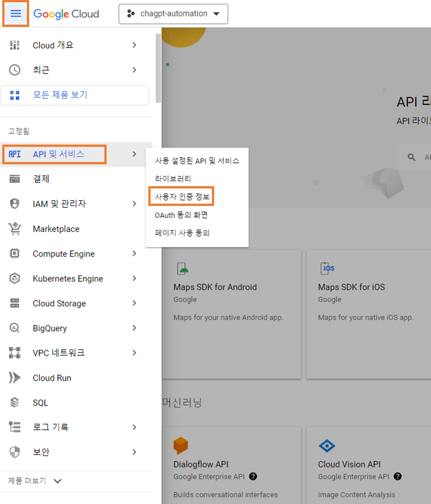Click the Cloud Vision API icon
This screenshot has height=504, width=431.
point(327,446)
